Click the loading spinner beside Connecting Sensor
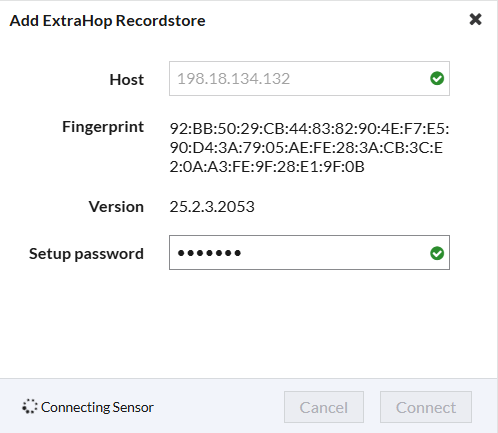498x433 pixels. (x=30, y=406)
